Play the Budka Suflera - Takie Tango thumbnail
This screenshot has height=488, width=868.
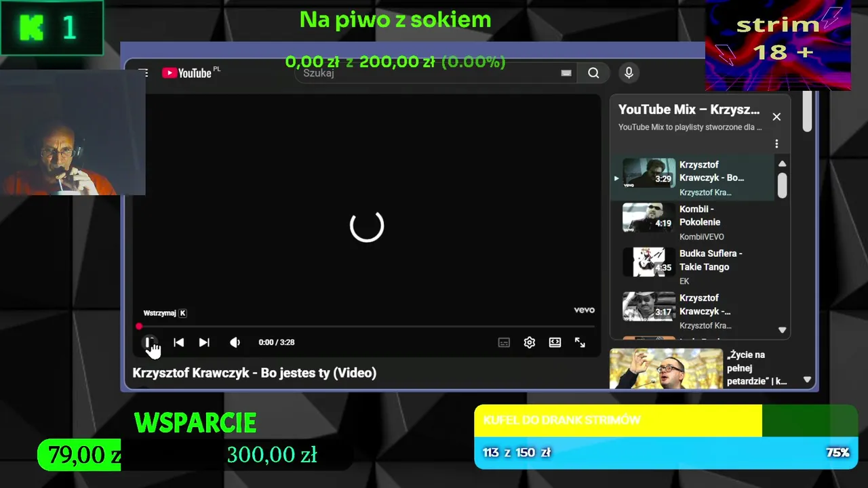pyautogui.click(x=649, y=262)
